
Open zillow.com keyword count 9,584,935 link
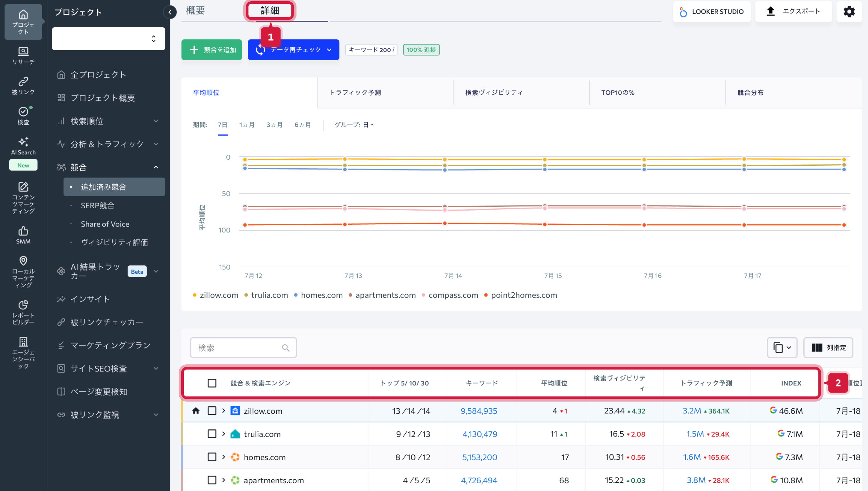click(x=479, y=411)
